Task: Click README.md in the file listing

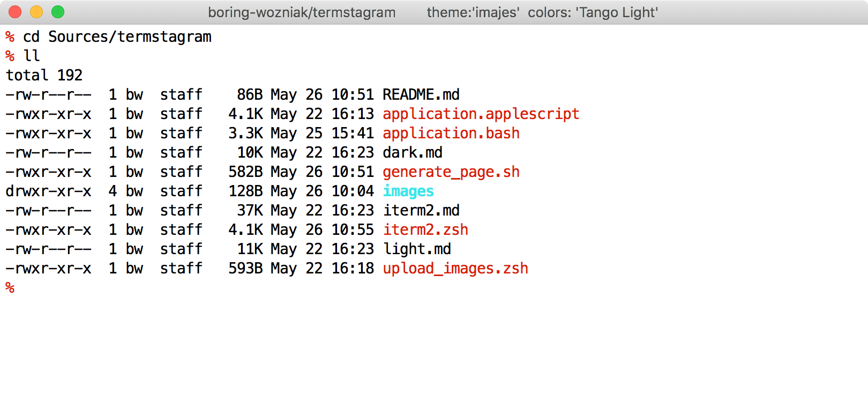Action: 421,95
